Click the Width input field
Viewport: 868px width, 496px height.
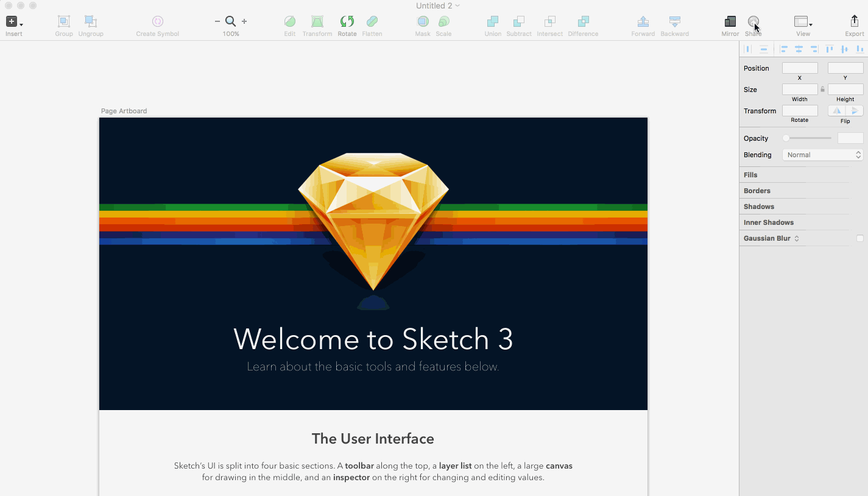(x=800, y=90)
